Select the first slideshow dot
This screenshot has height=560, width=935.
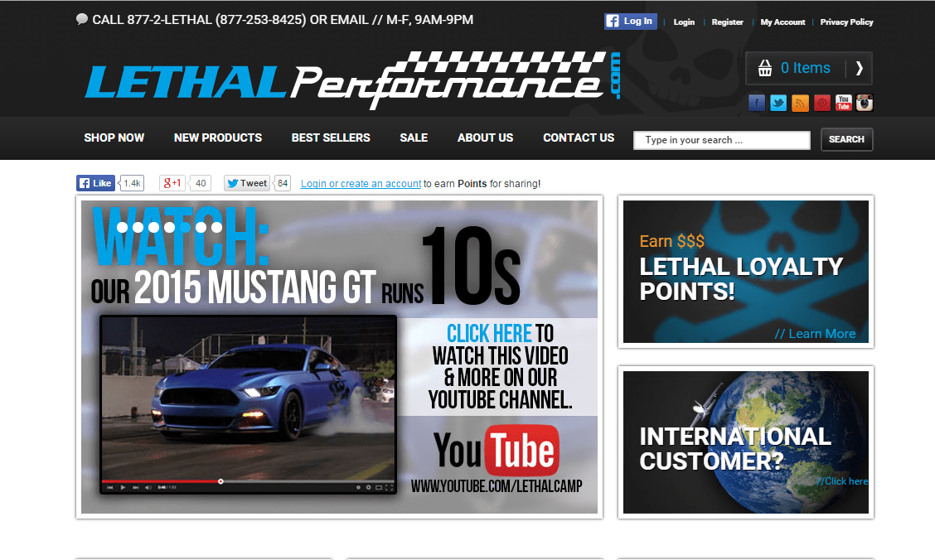[x=122, y=227]
